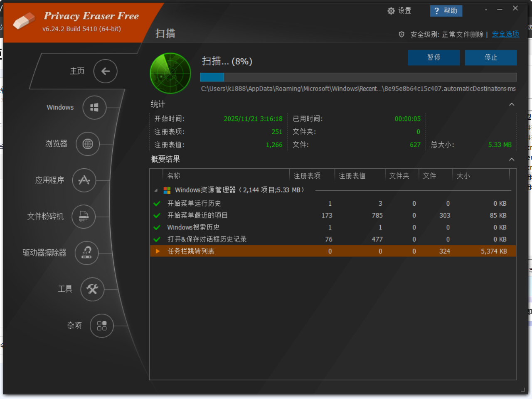Image resolution: width=532 pixels, height=399 pixels.
Task: Select the Windows category in the sidebar
Action: 94,107
